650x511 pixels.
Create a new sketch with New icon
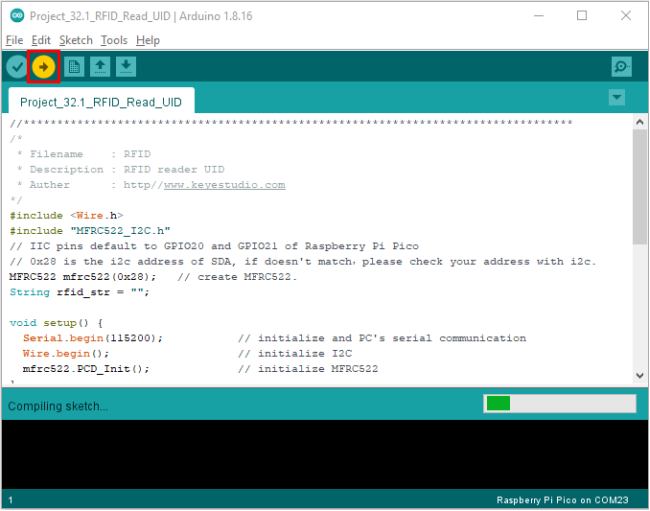coord(74,66)
